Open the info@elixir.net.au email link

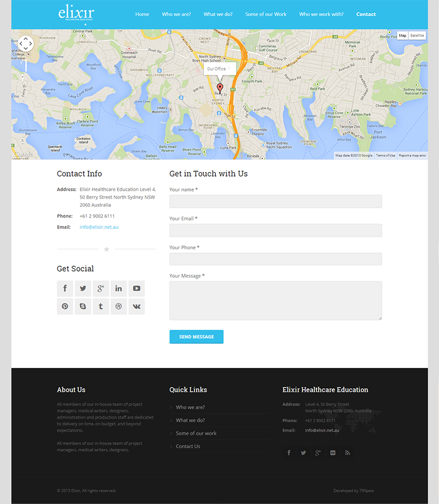pos(99,227)
